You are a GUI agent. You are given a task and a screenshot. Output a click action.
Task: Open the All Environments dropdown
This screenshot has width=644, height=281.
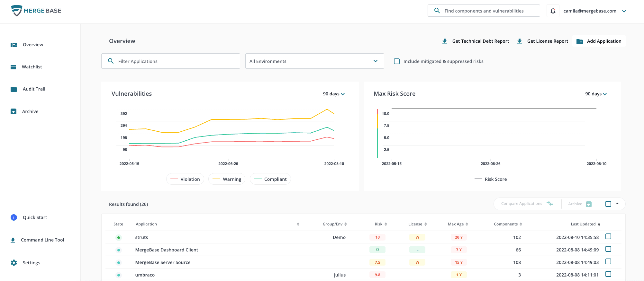pyautogui.click(x=315, y=61)
